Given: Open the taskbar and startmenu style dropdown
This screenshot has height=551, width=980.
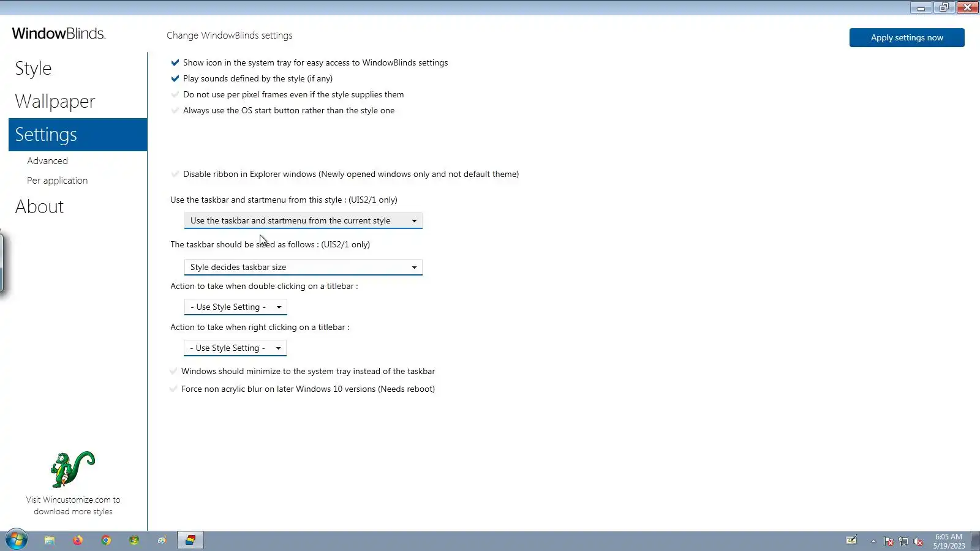Looking at the screenshot, I should [303, 220].
